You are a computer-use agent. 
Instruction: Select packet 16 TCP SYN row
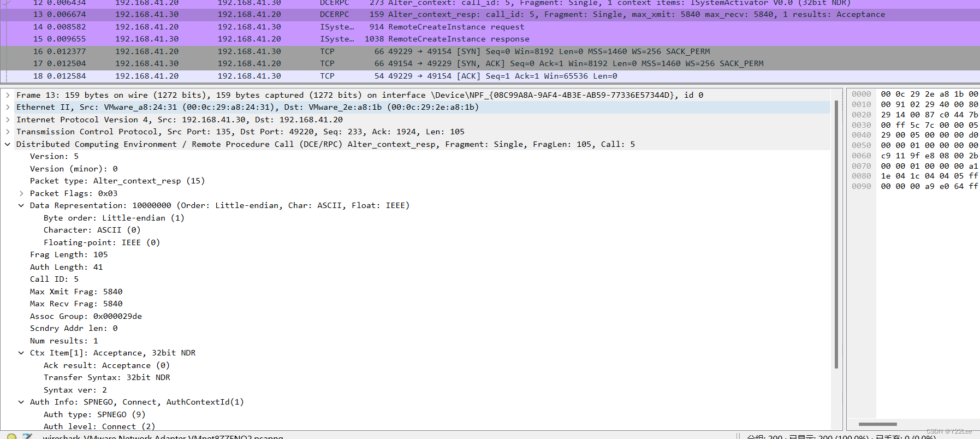tap(490, 51)
